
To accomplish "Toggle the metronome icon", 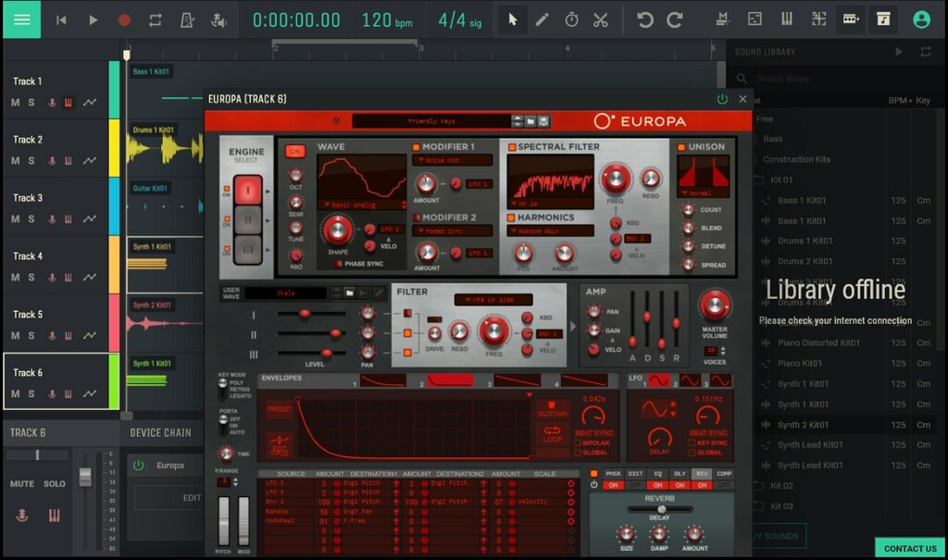I will pos(187,20).
